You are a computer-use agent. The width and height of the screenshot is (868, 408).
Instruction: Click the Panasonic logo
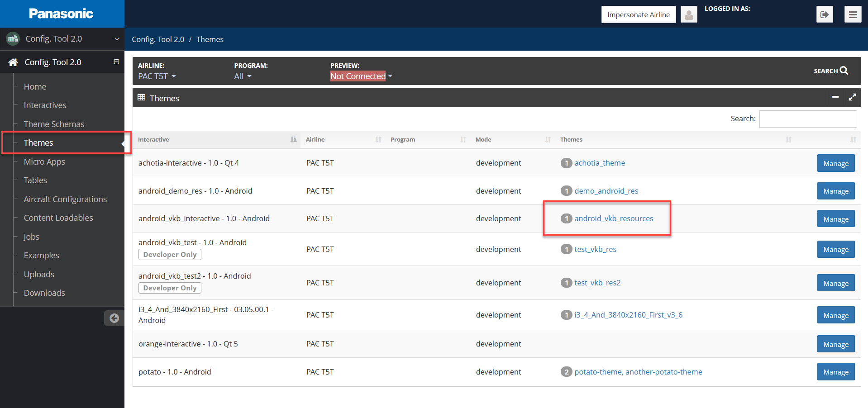click(x=62, y=14)
